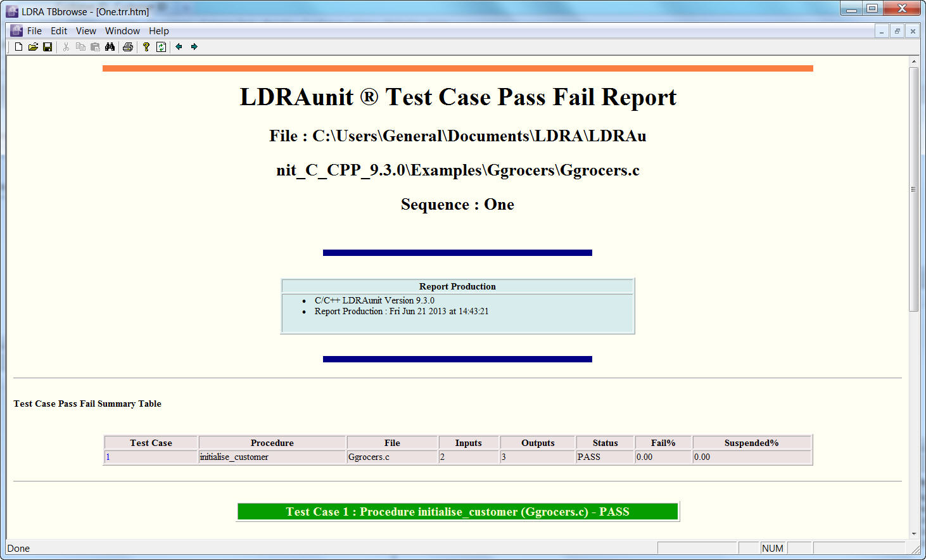The image size is (926, 560).
Task: Click the LDRA document icon in menu bar
Action: [16, 31]
